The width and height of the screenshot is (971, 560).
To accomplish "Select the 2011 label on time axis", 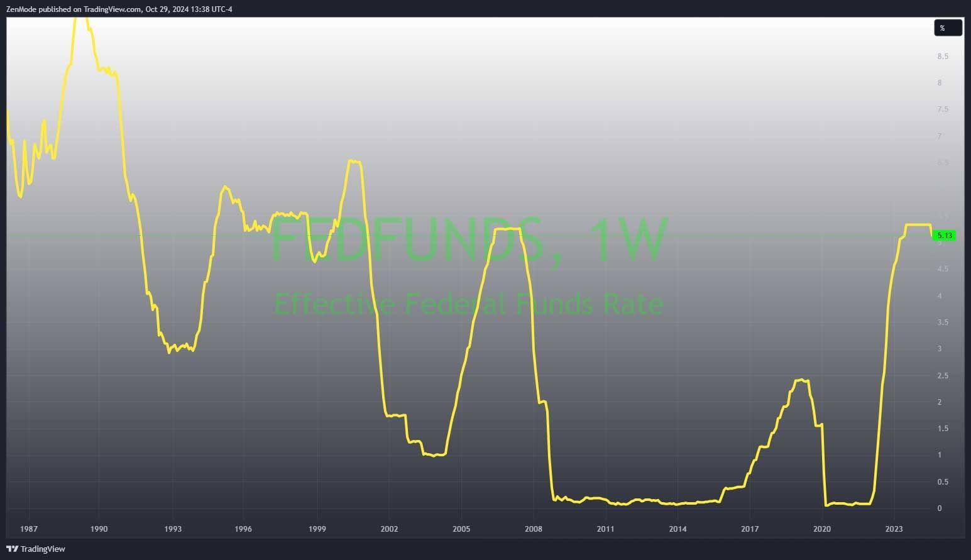I will pos(605,529).
